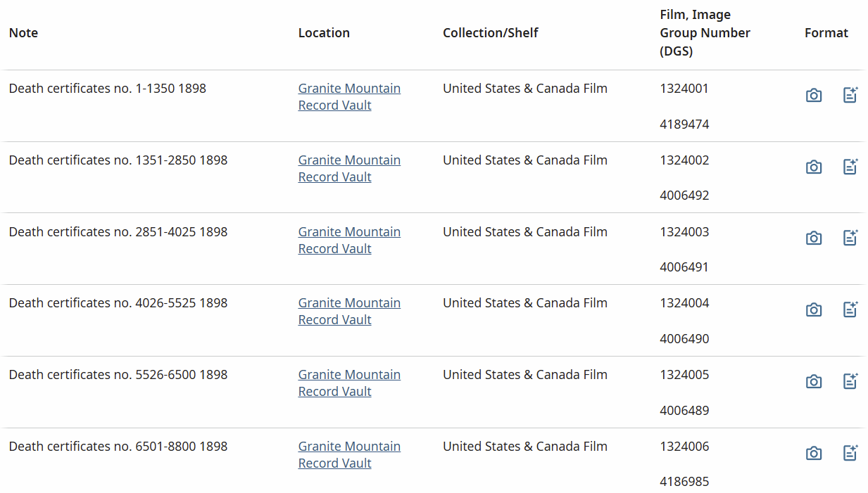The width and height of the screenshot is (868, 493).
Task: Open camera images for film 1324002
Action: tap(814, 167)
